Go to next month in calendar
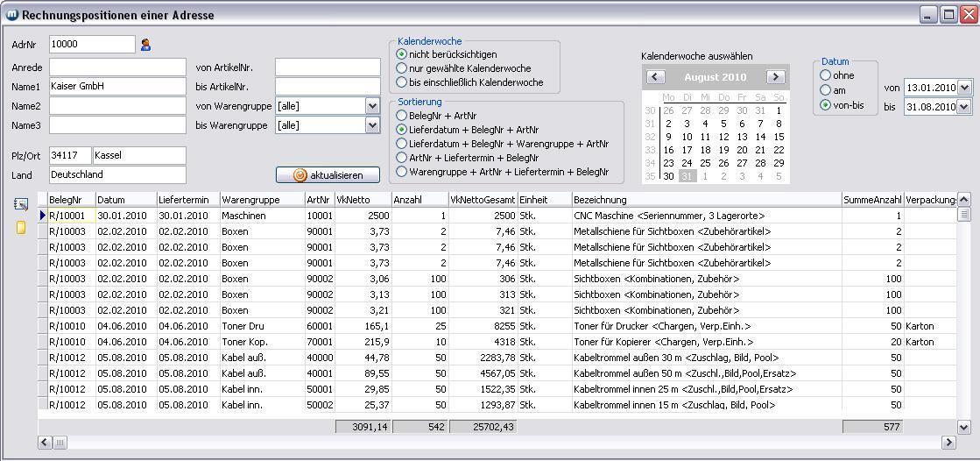980x461 pixels. click(x=775, y=77)
